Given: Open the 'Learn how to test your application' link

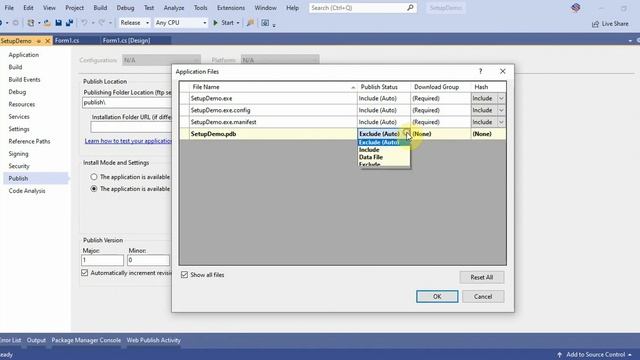Looking at the screenshot, I should [x=128, y=141].
